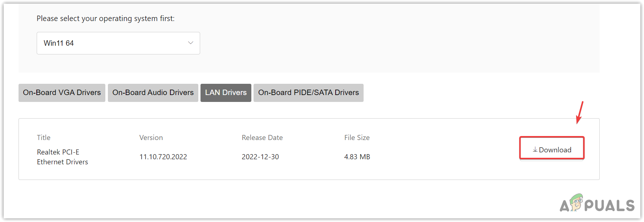Click the version number 11.10.720.2022

coord(163,157)
